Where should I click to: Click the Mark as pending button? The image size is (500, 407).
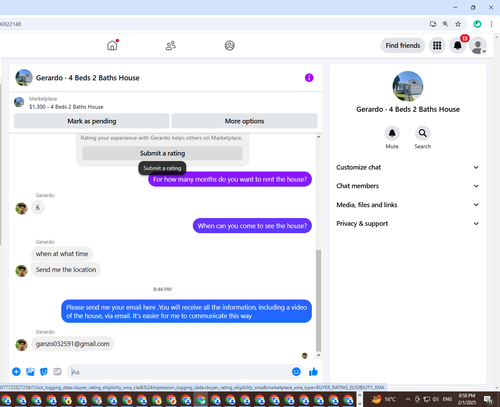tap(92, 121)
